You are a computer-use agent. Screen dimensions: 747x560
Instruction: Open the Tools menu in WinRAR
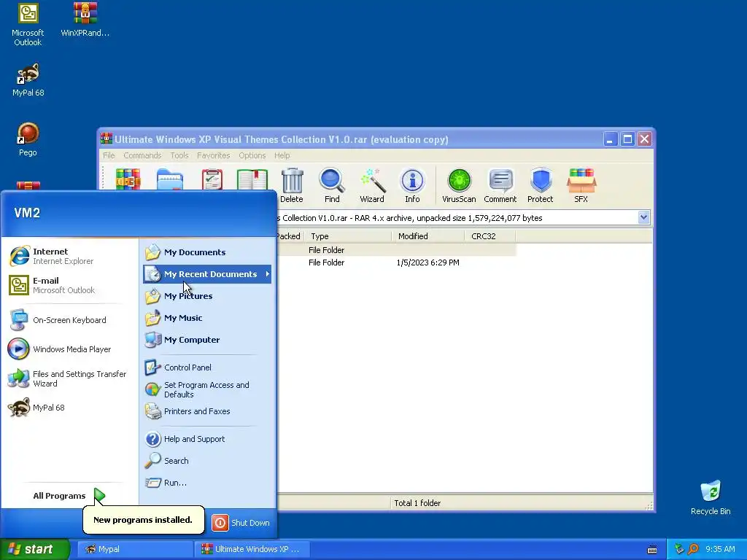tap(179, 155)
